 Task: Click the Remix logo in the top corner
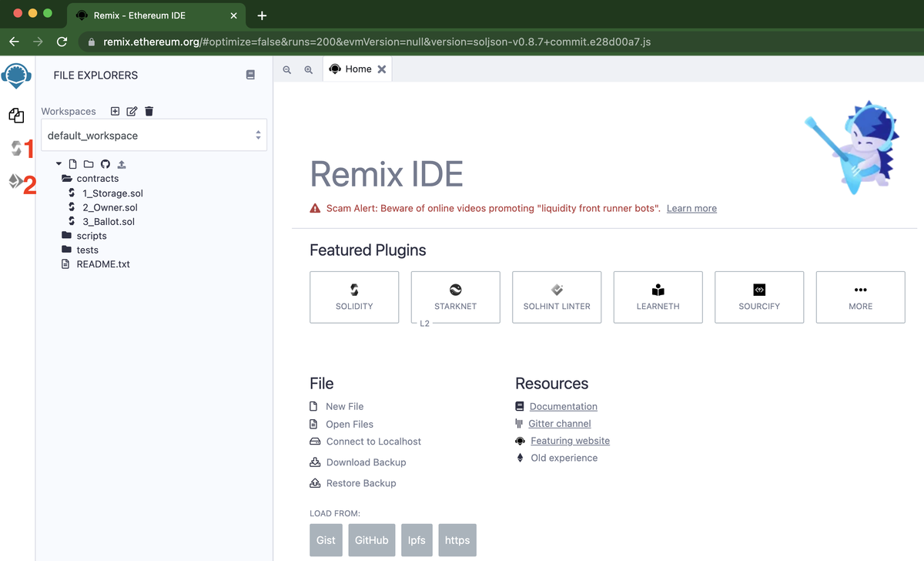click(x=16, y=75)
